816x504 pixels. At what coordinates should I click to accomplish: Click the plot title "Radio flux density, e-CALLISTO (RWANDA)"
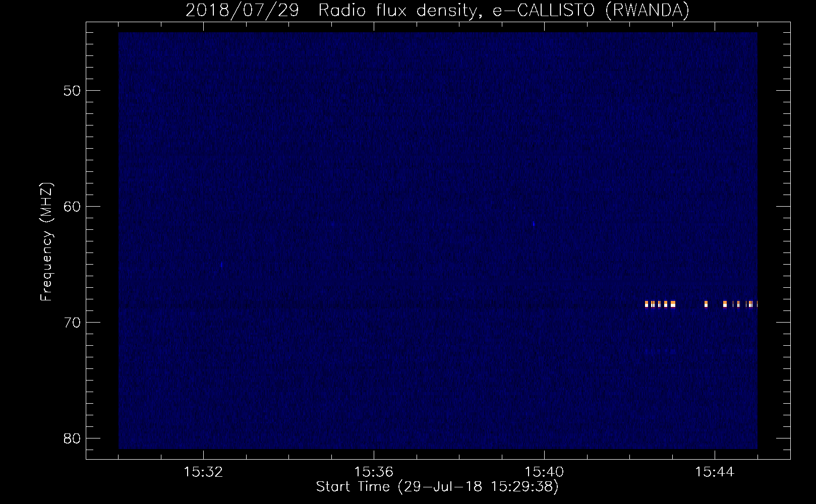pos(504,10)
